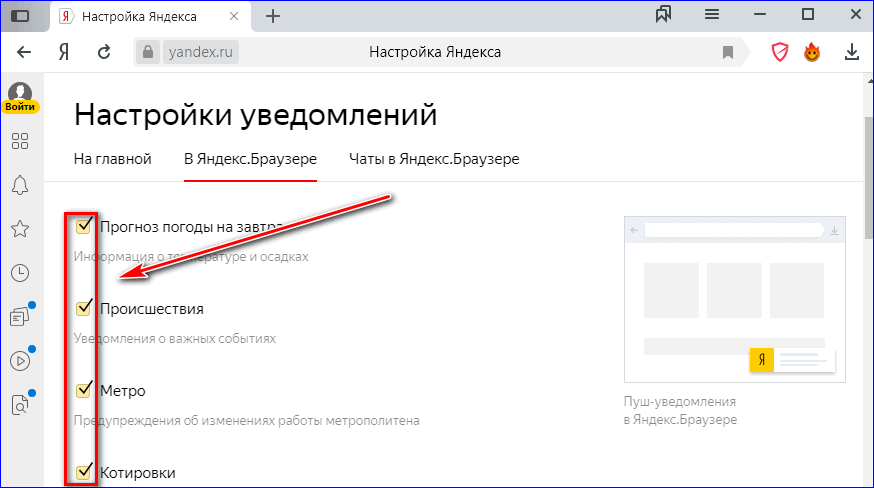Open the red shield Protect extension
The height and width of the screenshot is (488, 874).
(780, 52)
